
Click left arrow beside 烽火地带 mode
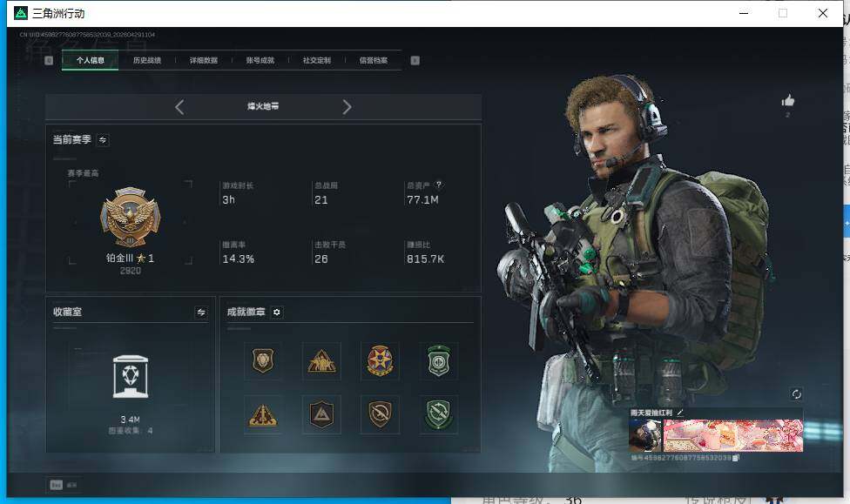point(180,107)
